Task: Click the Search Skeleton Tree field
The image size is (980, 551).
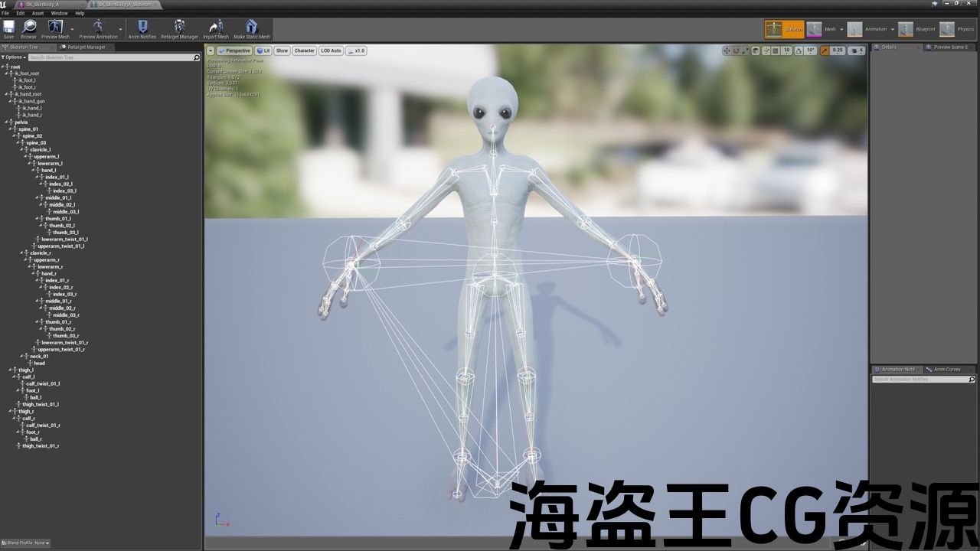Action: pos(111,57)
